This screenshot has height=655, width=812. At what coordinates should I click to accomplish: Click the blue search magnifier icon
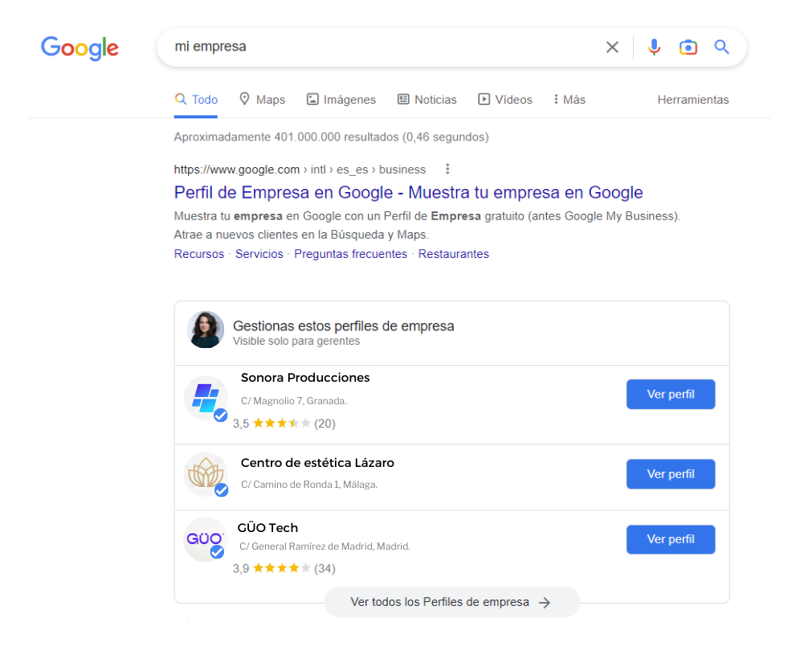tap(721, 47)
